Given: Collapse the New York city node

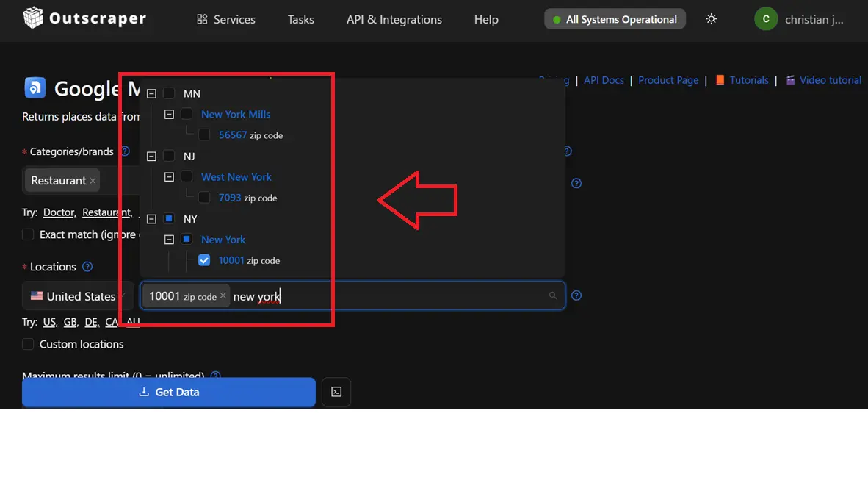Looking at the screenshot, I should coord(169,240).
